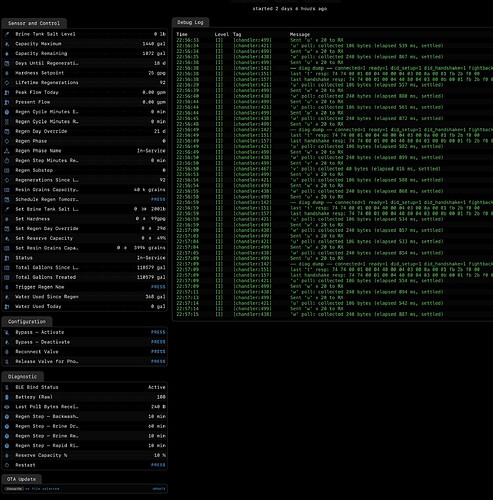Click the Present Flow faucet icon
493x500 pixels.
click(x=7, y=102)
